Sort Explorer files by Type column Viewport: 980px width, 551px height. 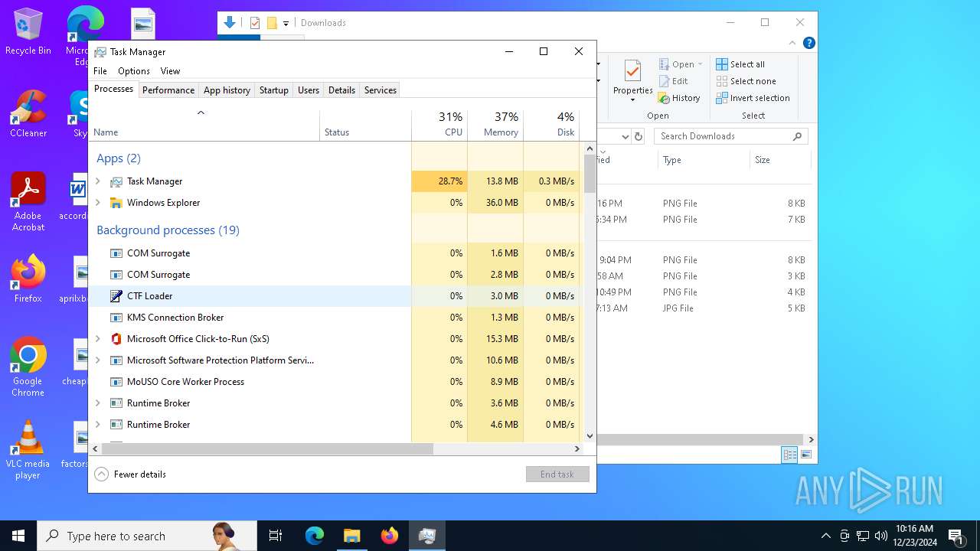click(704, 160)
